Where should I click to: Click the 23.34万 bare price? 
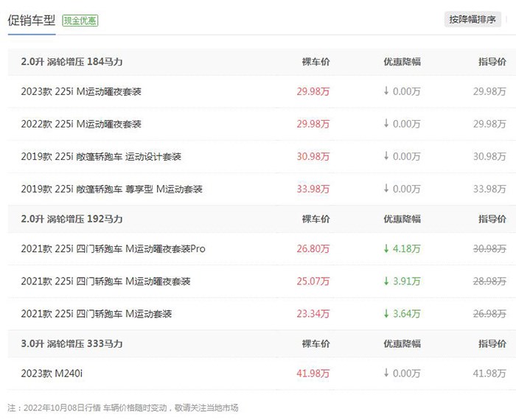pyautogui.click(x=313, y=314)
